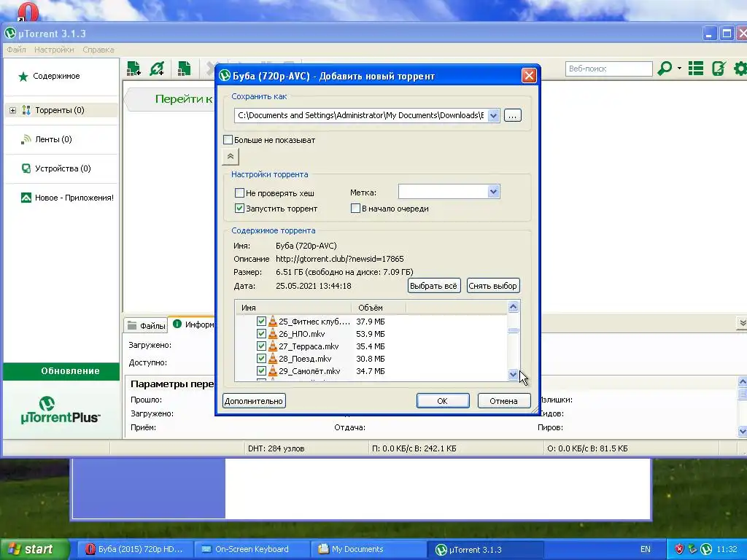747x560 pixels.
Task: Switch to My Documents taskbar button
Action: [368, 550]
